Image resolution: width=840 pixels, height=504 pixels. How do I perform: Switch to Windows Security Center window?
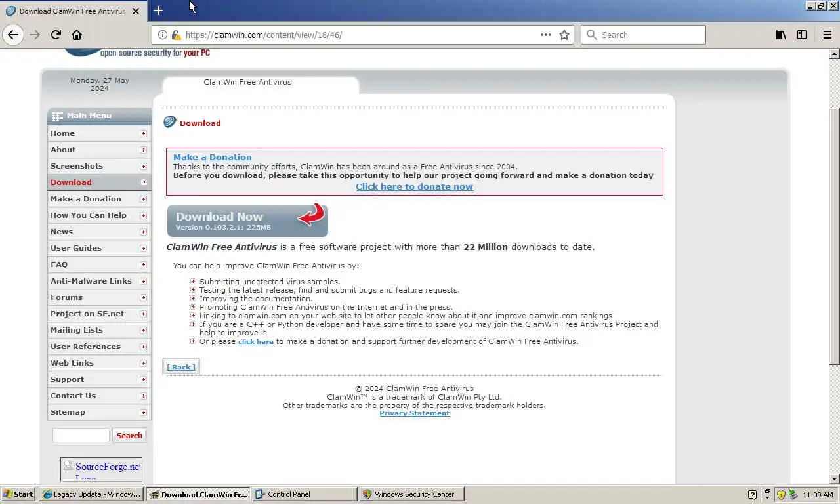(411, 494)
